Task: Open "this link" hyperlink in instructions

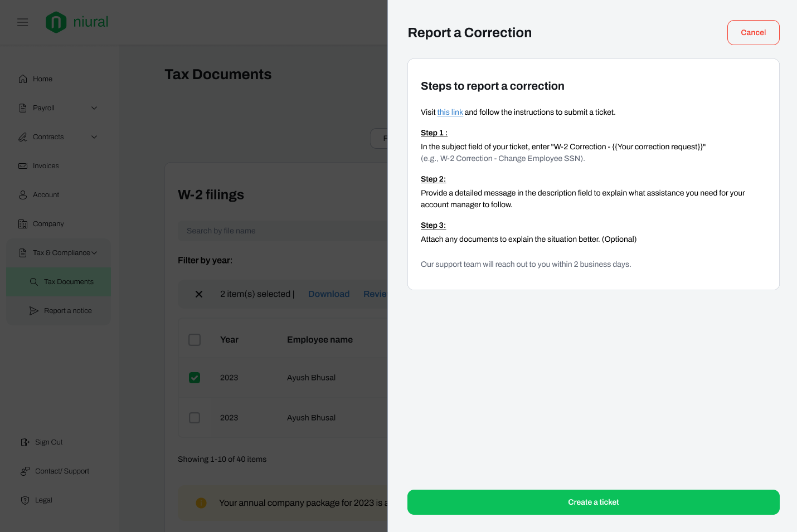Action: click(x=450, y=113)
